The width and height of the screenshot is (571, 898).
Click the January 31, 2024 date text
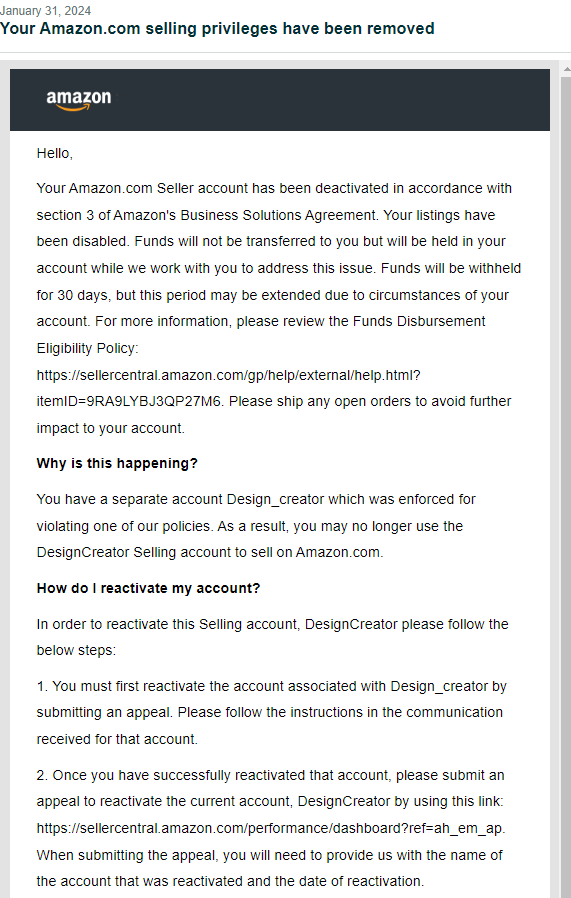pos(45,10)
